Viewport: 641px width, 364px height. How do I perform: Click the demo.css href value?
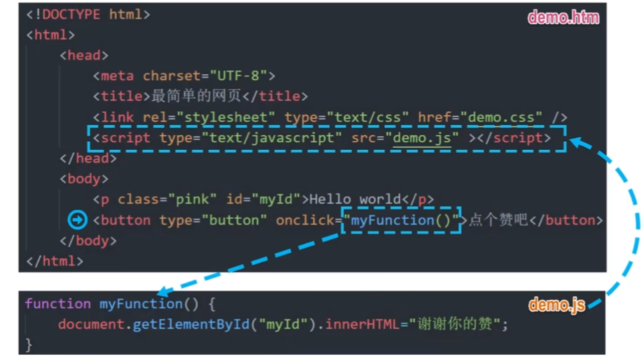tap(501, 117)
